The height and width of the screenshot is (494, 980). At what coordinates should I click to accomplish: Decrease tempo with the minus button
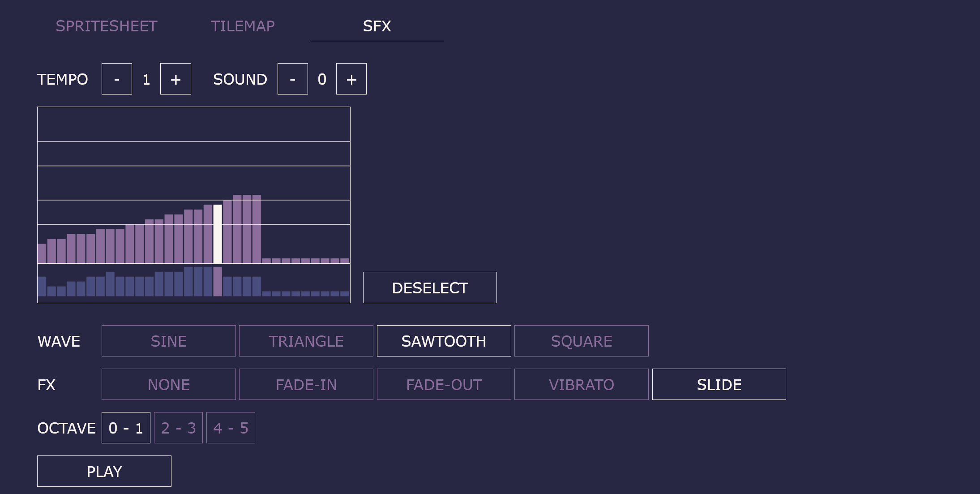pyautogui.click(x=117, y=79)
